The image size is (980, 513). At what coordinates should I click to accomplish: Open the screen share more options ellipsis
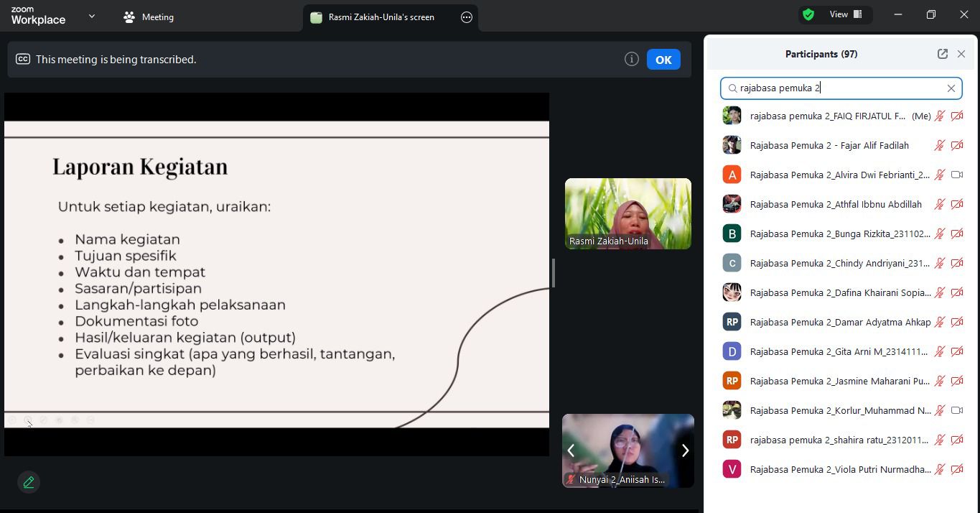coord(467,17)
